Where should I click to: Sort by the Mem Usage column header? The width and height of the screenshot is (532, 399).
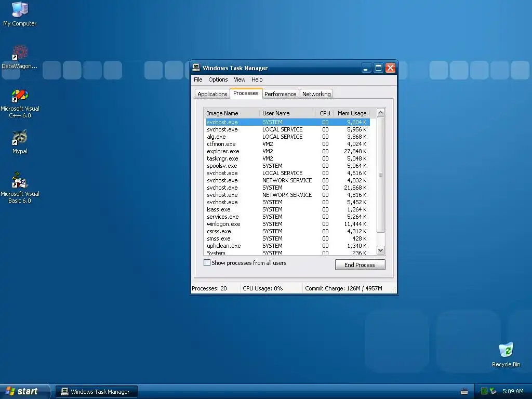pos(352,113)
